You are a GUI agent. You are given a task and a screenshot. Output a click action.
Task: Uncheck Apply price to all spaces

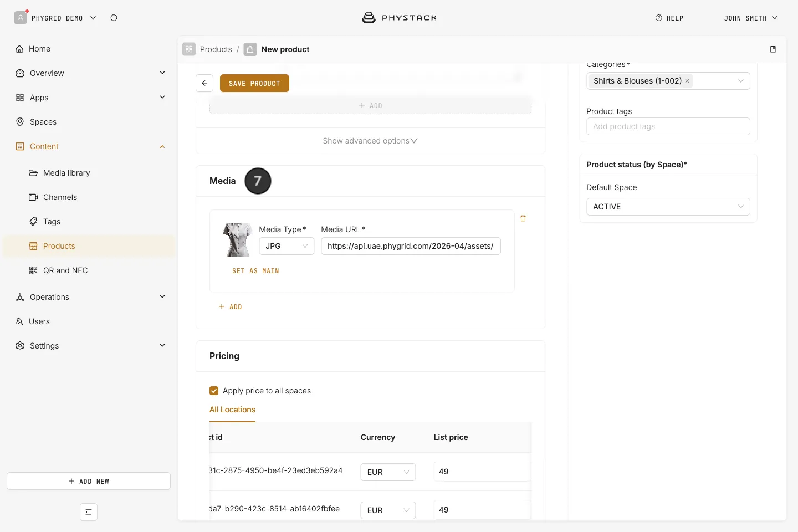coord(214,391)
